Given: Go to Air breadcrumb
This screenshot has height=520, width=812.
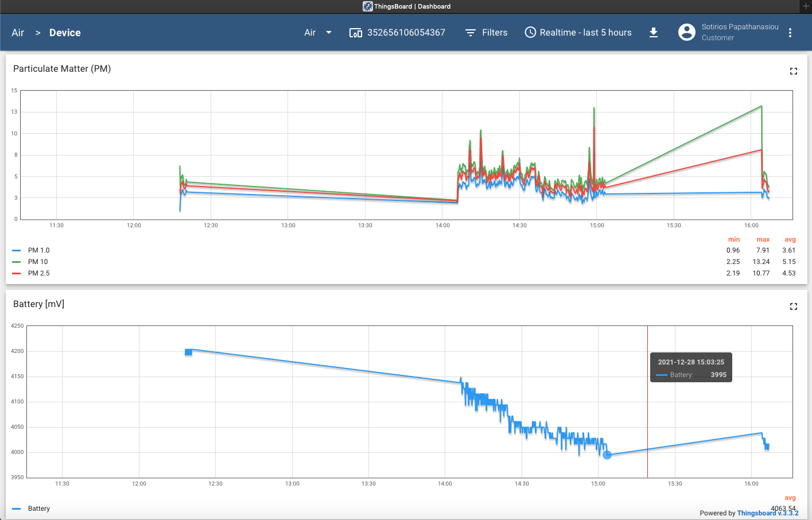Looking at the screenshot, I should click(18, 33).
